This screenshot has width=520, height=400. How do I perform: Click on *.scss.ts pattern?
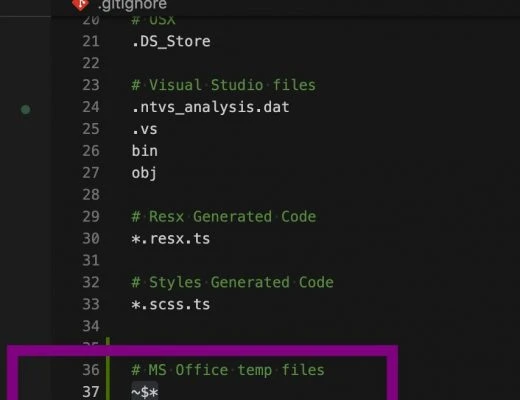[x=171, y=304]
